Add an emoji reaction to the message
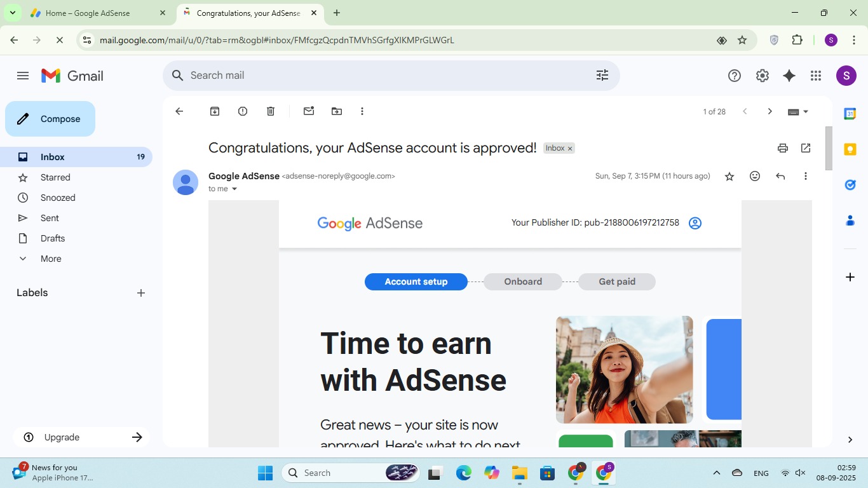868x488 pixels. click(x=755, y=176)
